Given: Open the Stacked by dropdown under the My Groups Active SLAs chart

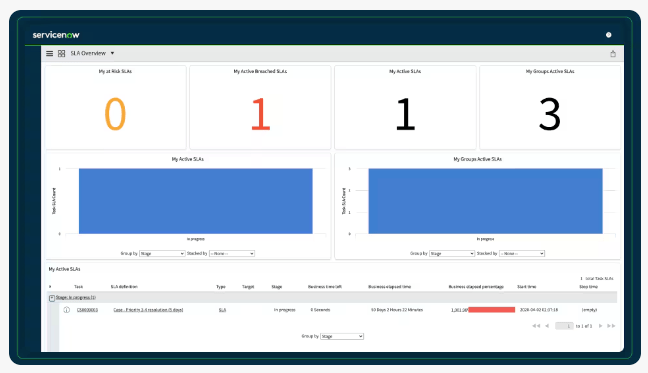Looking at the screenshot, I should (x=522, y=253).
